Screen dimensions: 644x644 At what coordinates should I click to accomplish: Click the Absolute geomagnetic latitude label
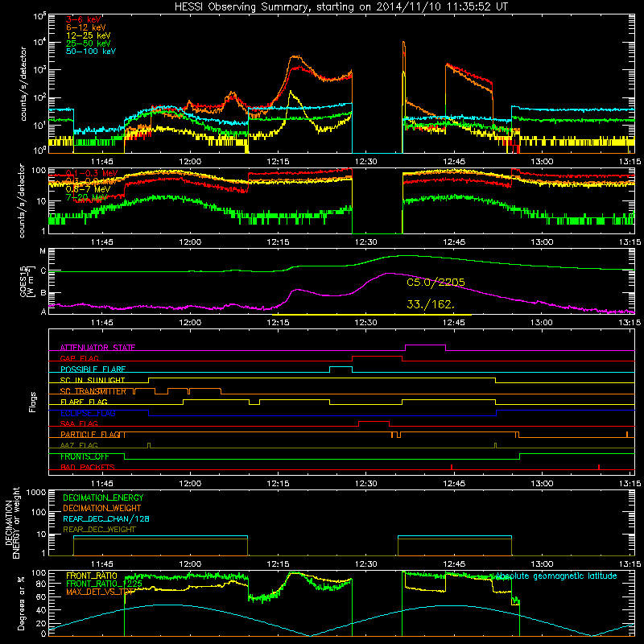click(x=556, y=576)
